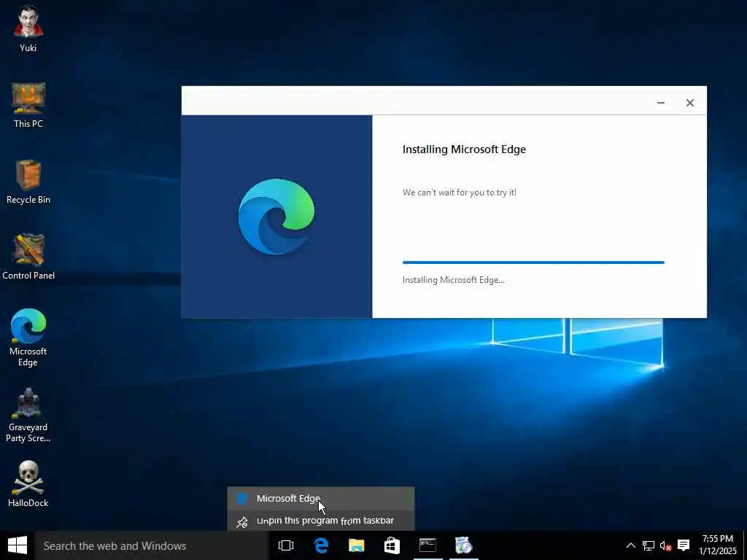
Task: Close the Edge installer window
Action: point(690,103)
